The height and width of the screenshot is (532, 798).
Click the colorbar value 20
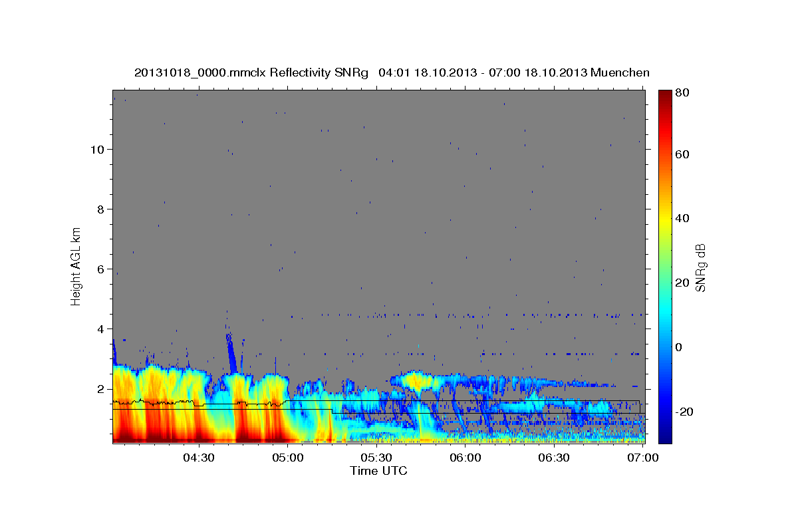[684, 283]
